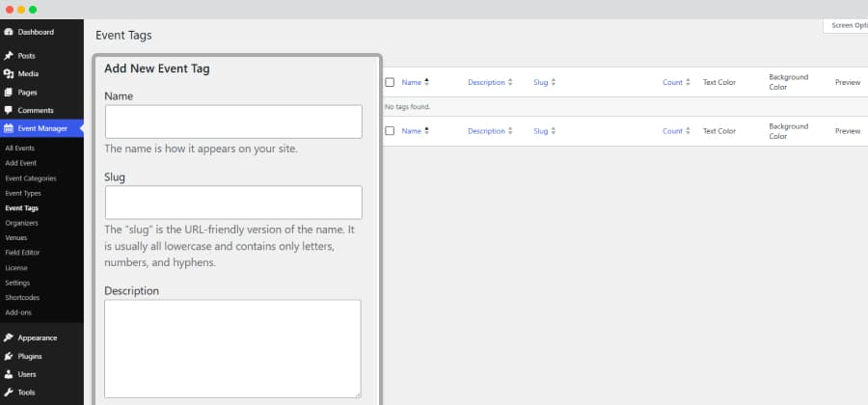Click the Tools wrench icon
This screenshot has width=868, height=405.
tap(9, 392)
